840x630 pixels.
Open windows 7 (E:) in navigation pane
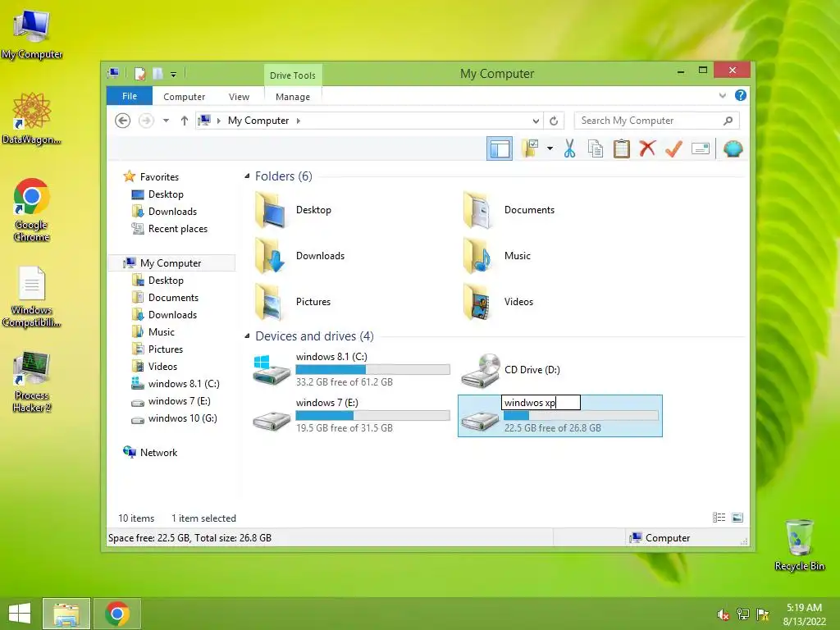tap(179, 400)
